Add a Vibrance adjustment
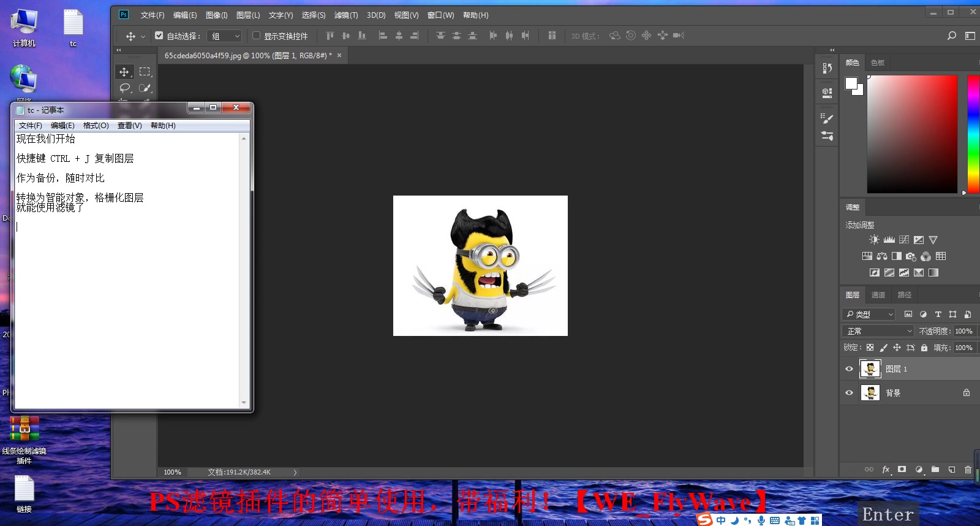Viewport: 980px width, 526px height. [x=933, y=240]
